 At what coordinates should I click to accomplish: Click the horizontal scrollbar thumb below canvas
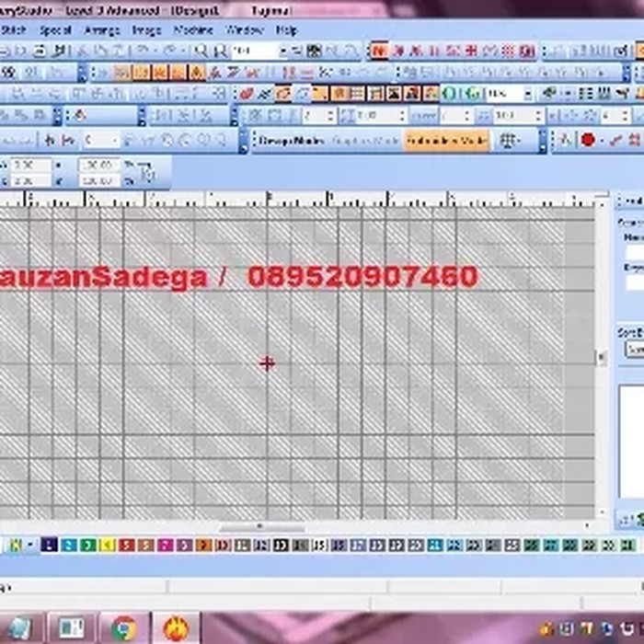pyautogui.click(x=261, y=526)
